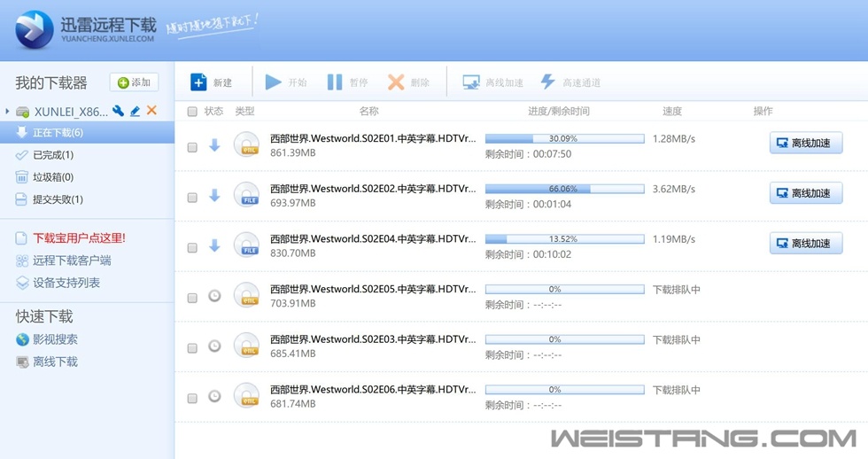Select file name Westworld.S02E04
The image size is (868, 459).
(x=373, y=238)
